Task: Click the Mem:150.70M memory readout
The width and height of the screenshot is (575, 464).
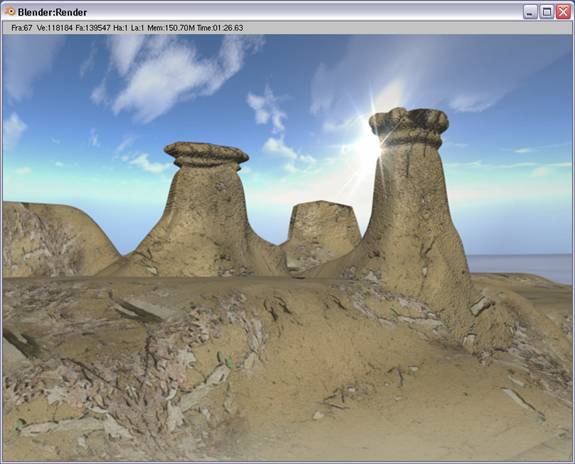Action: point(171,28)
